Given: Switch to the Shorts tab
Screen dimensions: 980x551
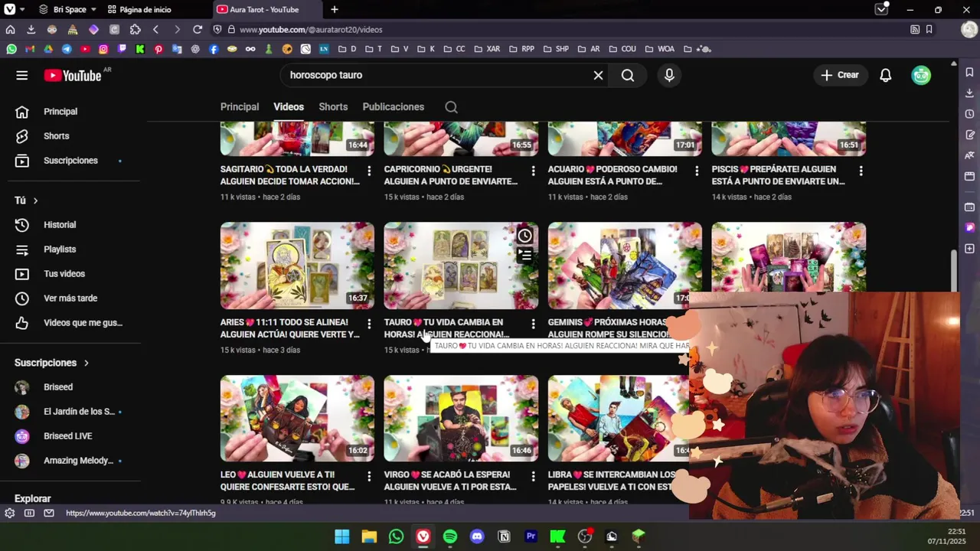Looking at the screenshot, I should point(333,107).
